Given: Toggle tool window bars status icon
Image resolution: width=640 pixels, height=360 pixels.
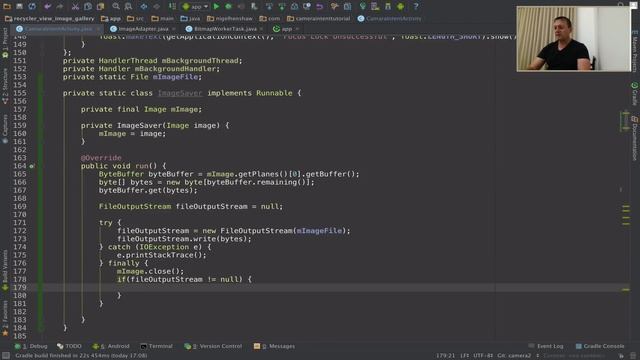Looking at the screenshot, I should (6, 356).
